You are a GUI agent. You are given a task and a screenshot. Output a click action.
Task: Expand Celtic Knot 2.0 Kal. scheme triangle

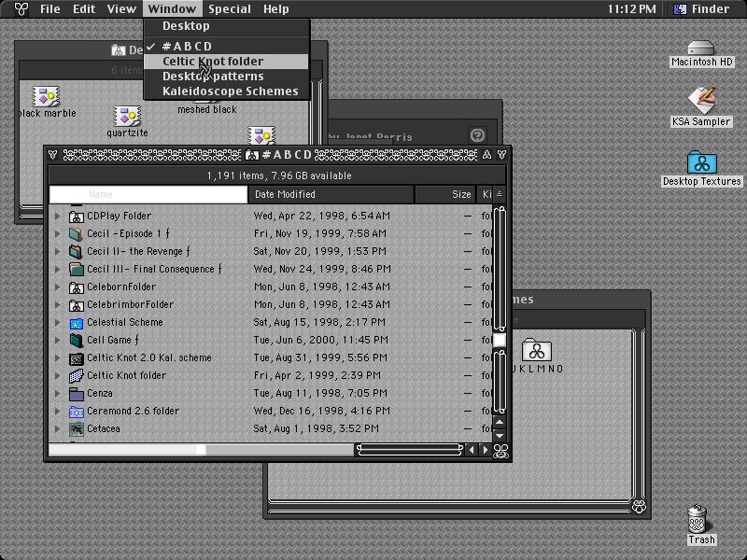[58, 358]
